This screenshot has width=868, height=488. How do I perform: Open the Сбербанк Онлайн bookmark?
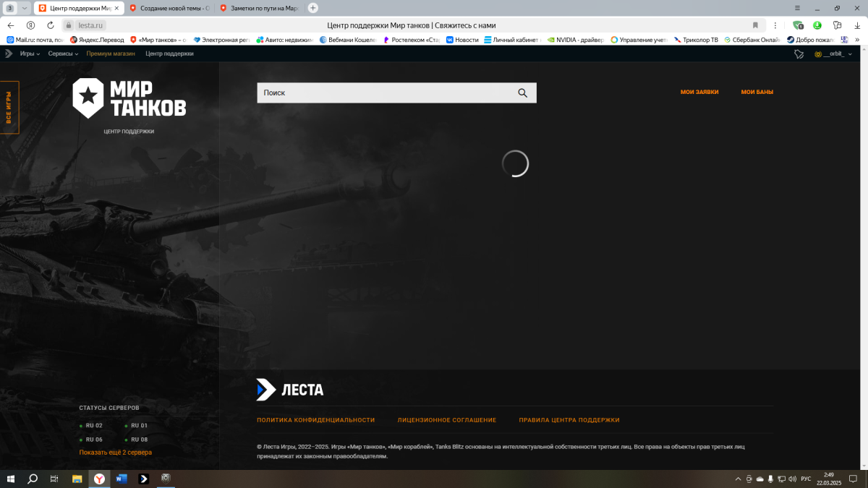[x=752, y=40]
